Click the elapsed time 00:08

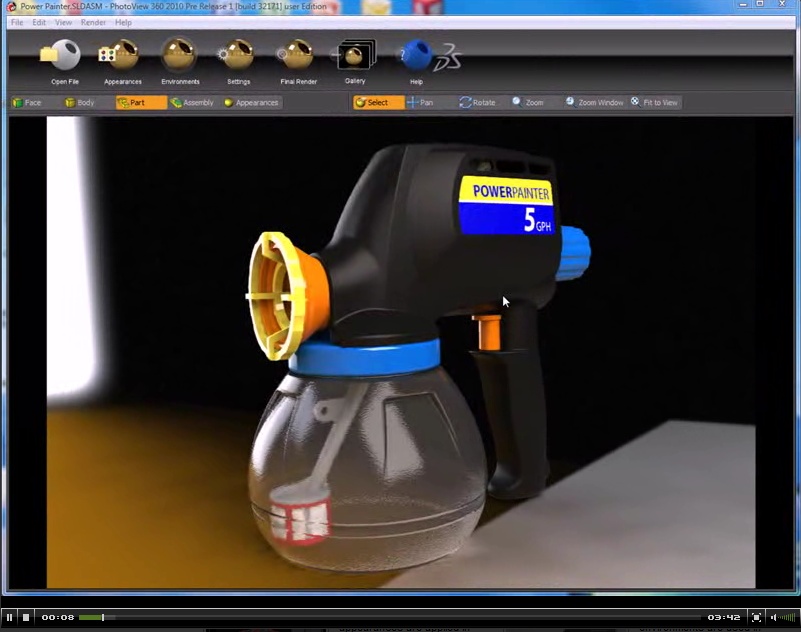tap(58, 617)
